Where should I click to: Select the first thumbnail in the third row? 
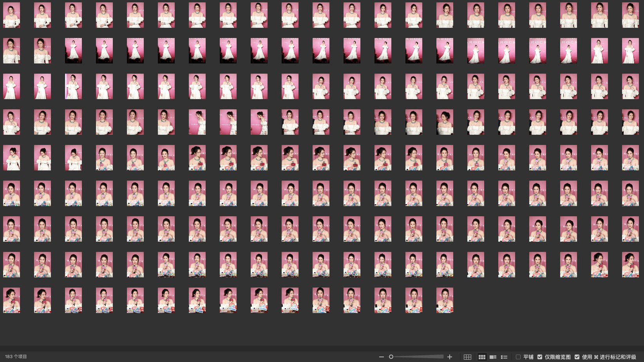coord(11,86)
